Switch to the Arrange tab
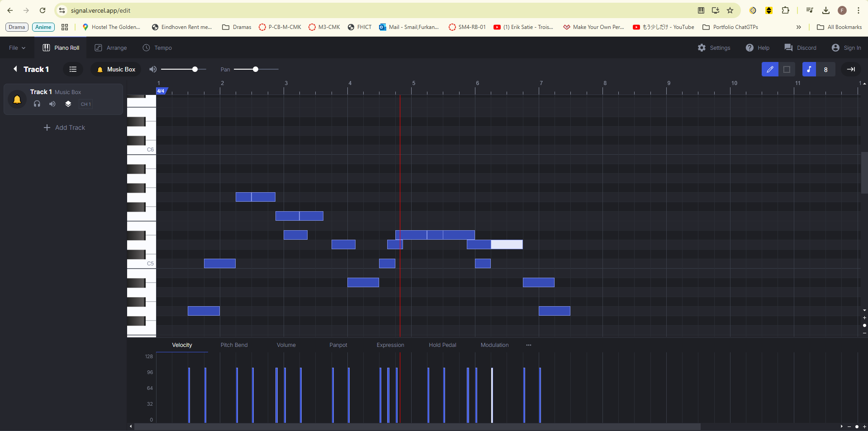The width and height of the screenshot is (868, 431). click(x=111, y=48)
